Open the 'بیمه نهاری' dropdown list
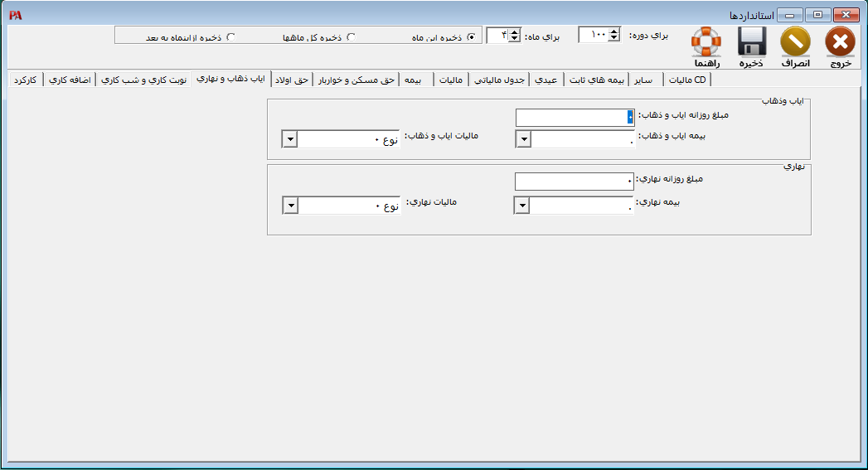 point(522,205)
